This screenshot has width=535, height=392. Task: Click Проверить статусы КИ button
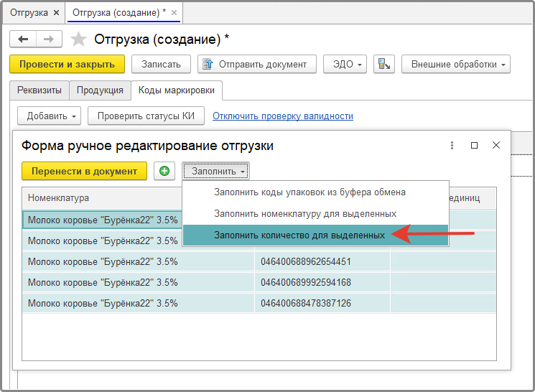click(x=146, y=116)
